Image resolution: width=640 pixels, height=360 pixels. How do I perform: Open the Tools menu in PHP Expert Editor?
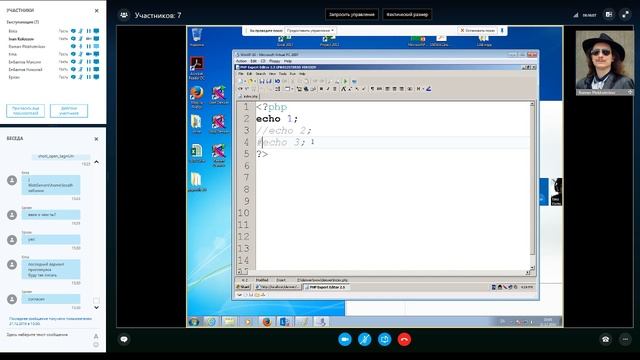click(x=282, y=74)
